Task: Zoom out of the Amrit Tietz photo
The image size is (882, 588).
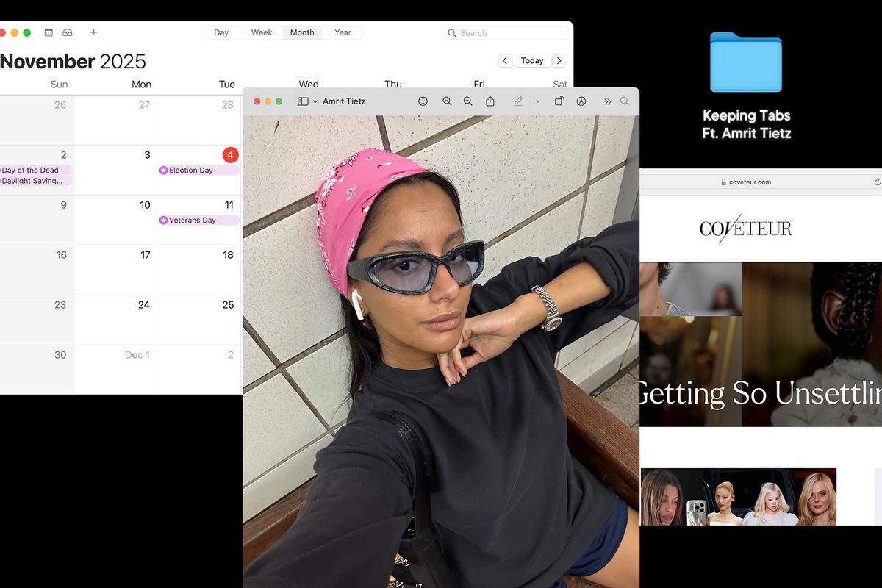Action: pos(447,101)
